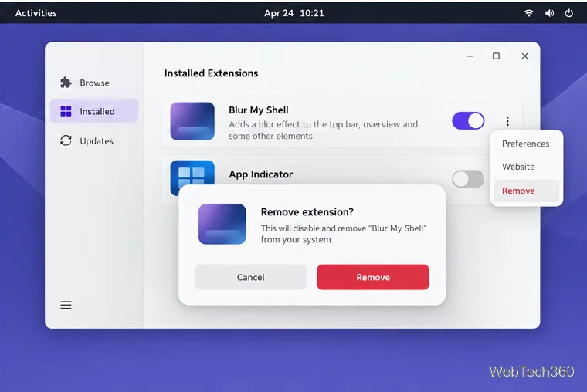587x392 pixels.
Task: Click the extension icon in the remove dialog
Action: pos(222,224)
